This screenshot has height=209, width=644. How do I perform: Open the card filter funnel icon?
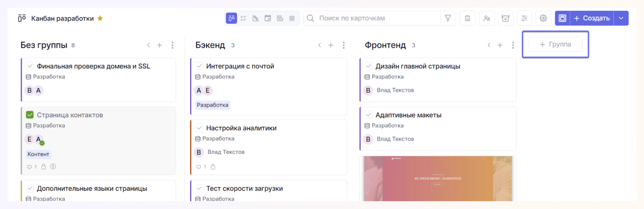448,19
